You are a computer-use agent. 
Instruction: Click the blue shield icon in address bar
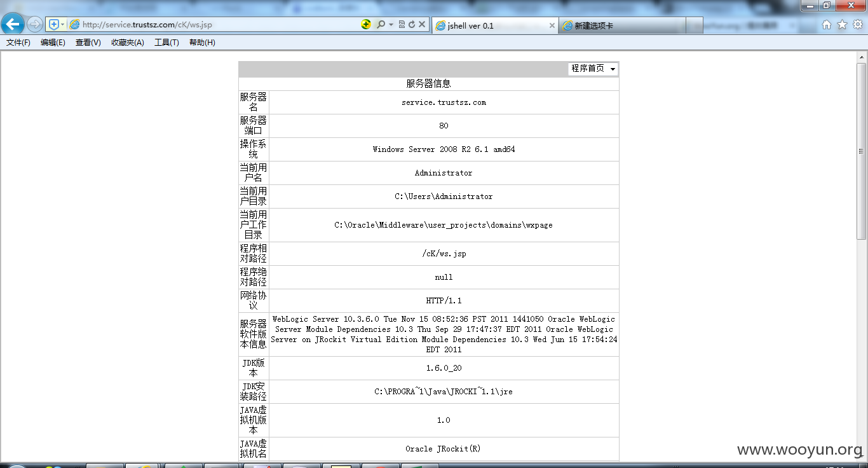click(x=54, y=25)
